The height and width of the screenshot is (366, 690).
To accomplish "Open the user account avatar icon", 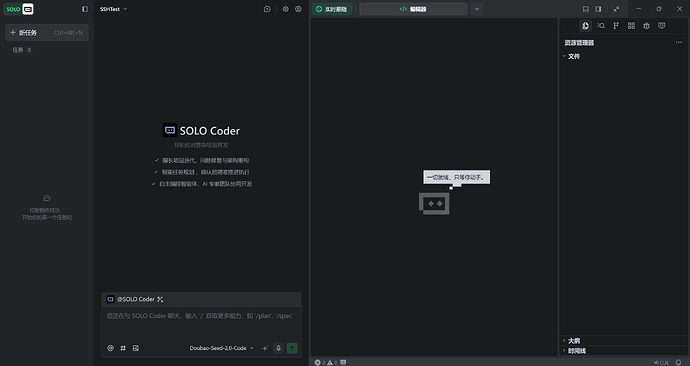I will [298, 9].
